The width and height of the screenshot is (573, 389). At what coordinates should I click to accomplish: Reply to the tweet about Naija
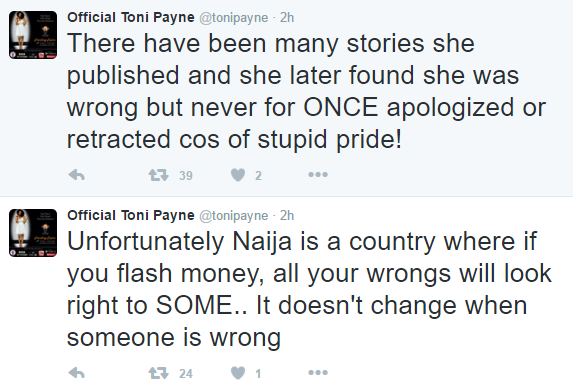pos(77,373)
